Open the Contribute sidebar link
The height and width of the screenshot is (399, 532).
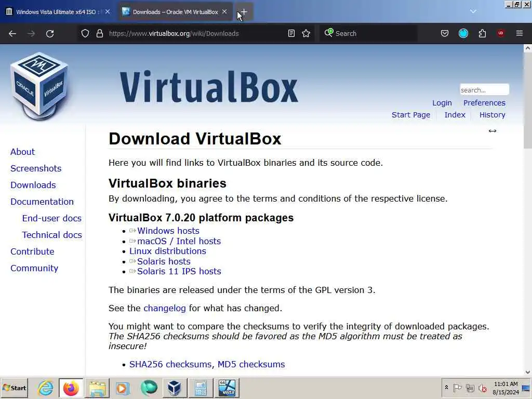point(32,251)
